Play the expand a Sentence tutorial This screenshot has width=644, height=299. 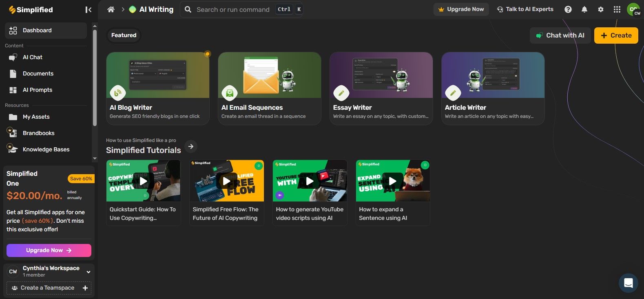pyautogui.click(x=393, y=181)
